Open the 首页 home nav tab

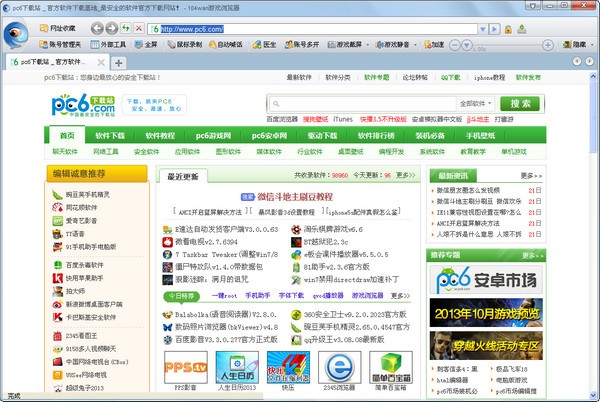[67, 135]
